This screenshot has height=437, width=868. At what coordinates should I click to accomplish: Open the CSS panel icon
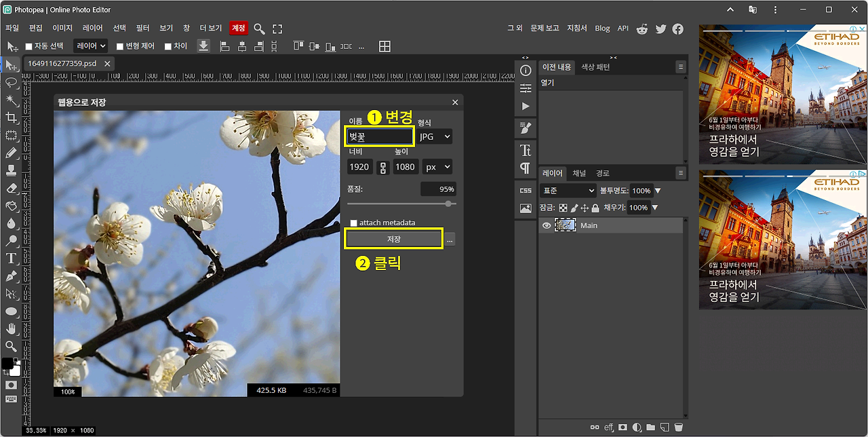pyautogui.click(x=526, y=191)
